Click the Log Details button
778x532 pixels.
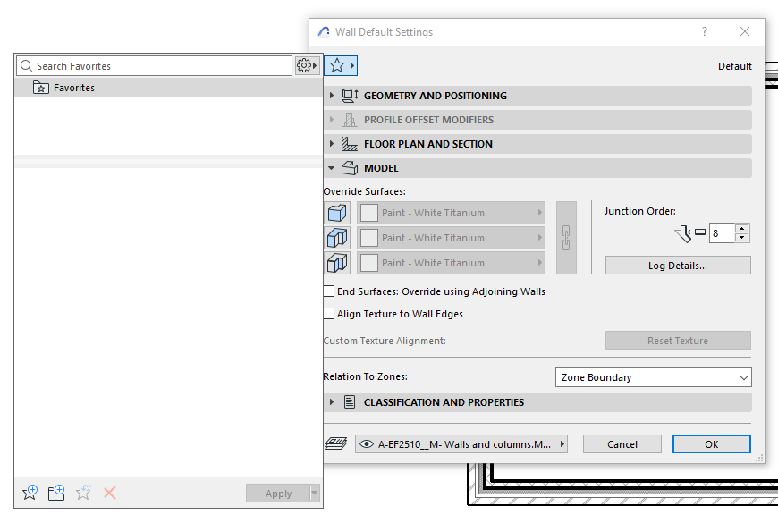coord(677,266)
